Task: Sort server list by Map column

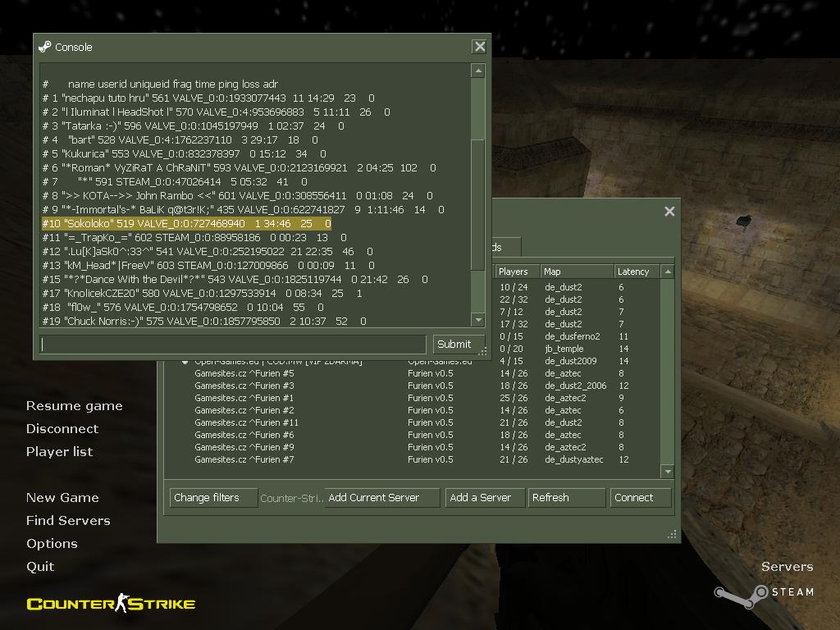Action: point(576,272)
